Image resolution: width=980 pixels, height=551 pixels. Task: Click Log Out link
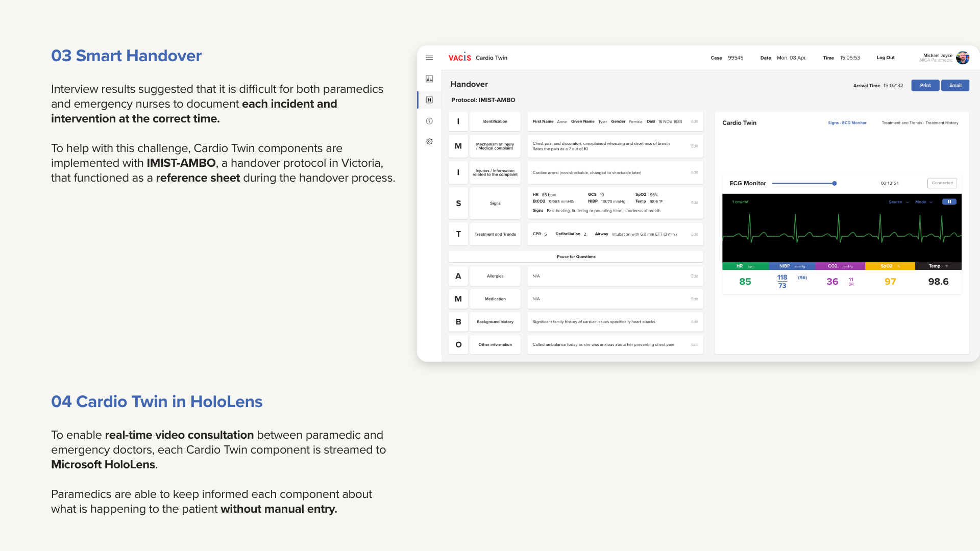(886, 58)
